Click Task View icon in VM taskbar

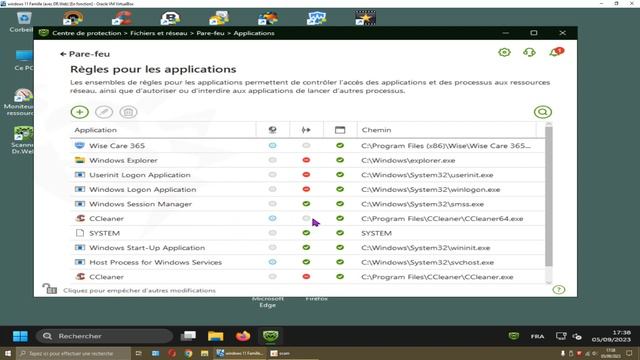pos(189,336)
